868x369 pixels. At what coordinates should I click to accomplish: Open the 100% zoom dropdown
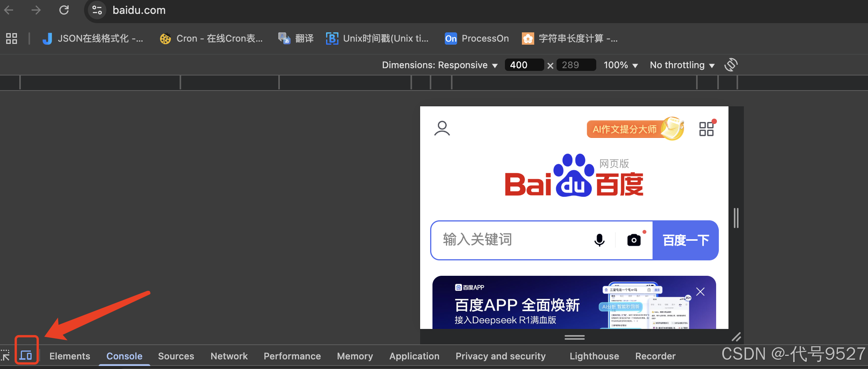(x=621, y=65)
